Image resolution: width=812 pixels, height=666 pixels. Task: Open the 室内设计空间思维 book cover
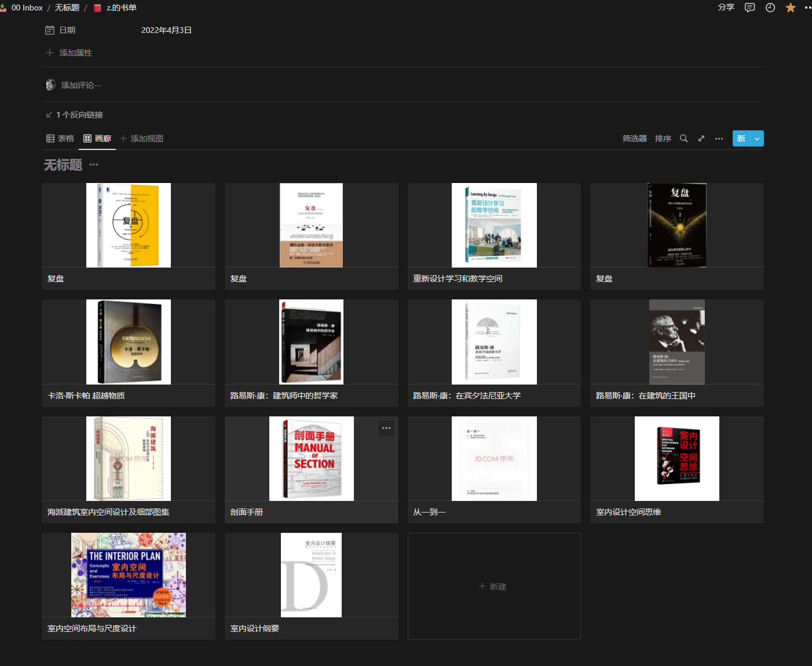677,459
